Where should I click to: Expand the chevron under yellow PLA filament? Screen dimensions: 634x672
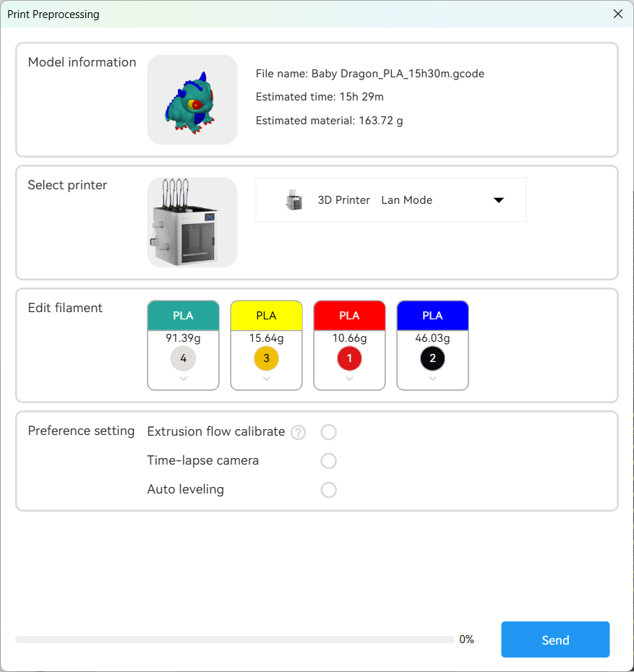266,379
